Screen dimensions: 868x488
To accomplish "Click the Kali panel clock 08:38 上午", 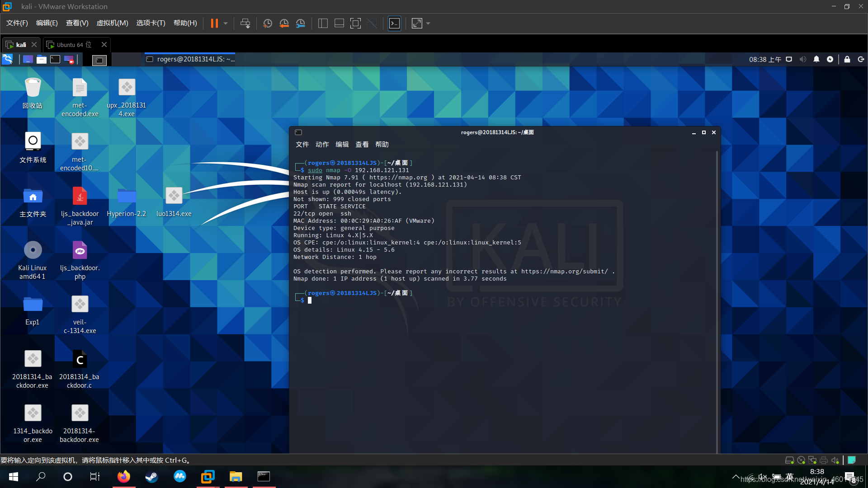I will 765,59.
